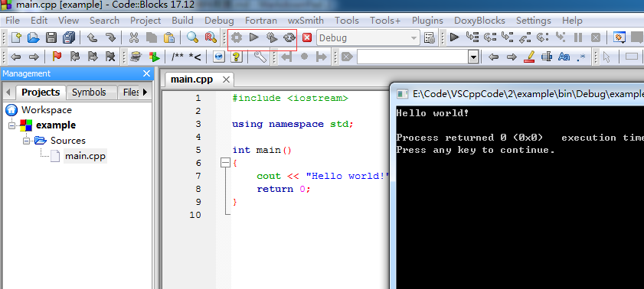Undo the last edit
This screenshot has height=289, width=644.
pyautogui.click(x=93, y=37)
